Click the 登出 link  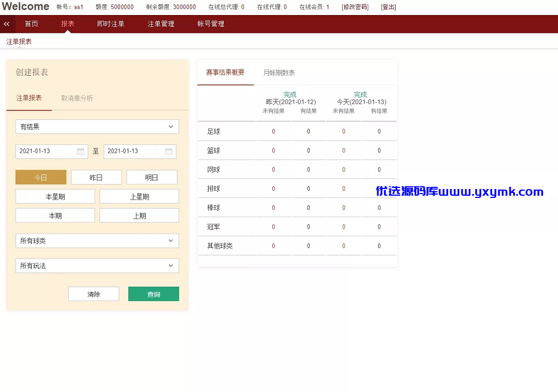point(388,7)
